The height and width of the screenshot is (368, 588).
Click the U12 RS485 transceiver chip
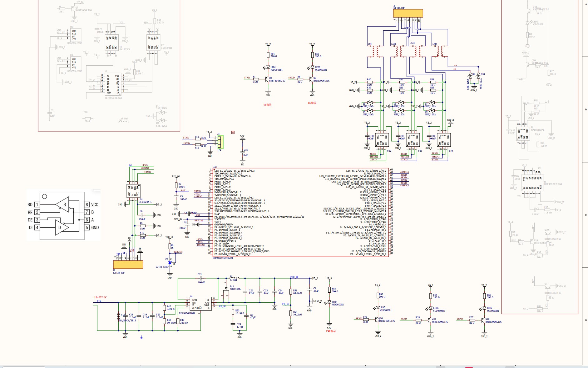click(382, 140)
